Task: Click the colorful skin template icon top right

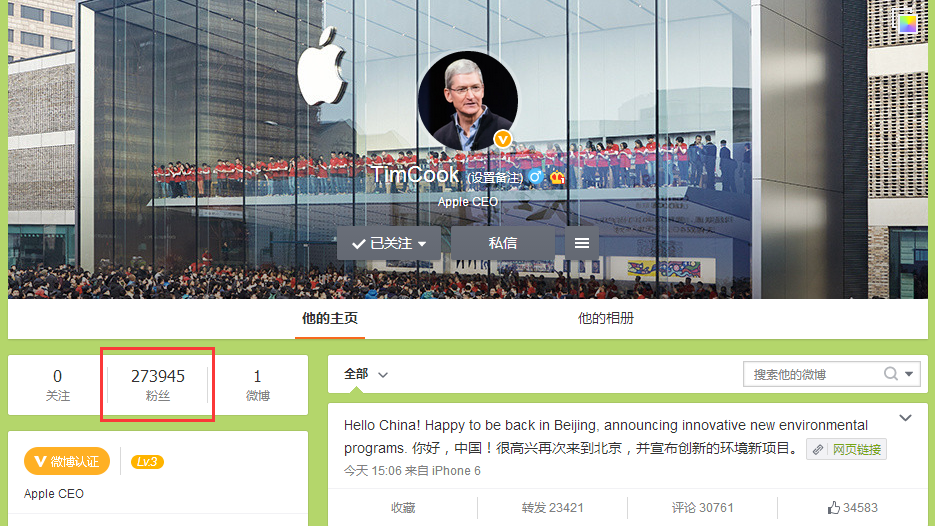Action: (x=908, y=23)
